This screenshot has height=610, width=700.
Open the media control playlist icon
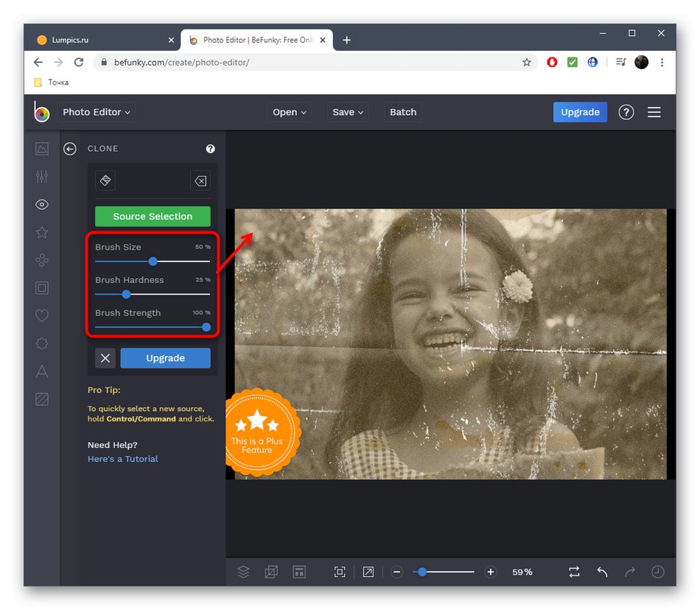[621, 62]
